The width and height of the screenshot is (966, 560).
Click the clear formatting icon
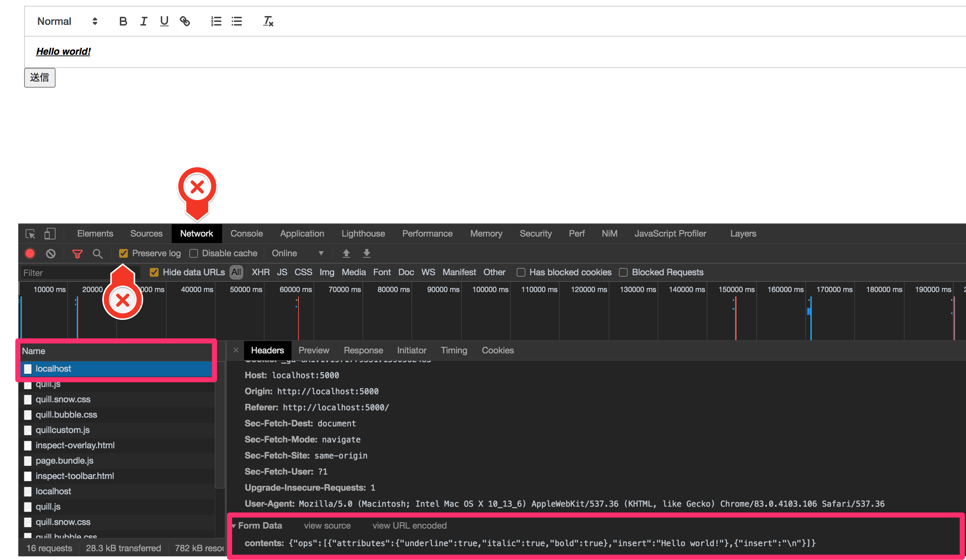(267, 21)
